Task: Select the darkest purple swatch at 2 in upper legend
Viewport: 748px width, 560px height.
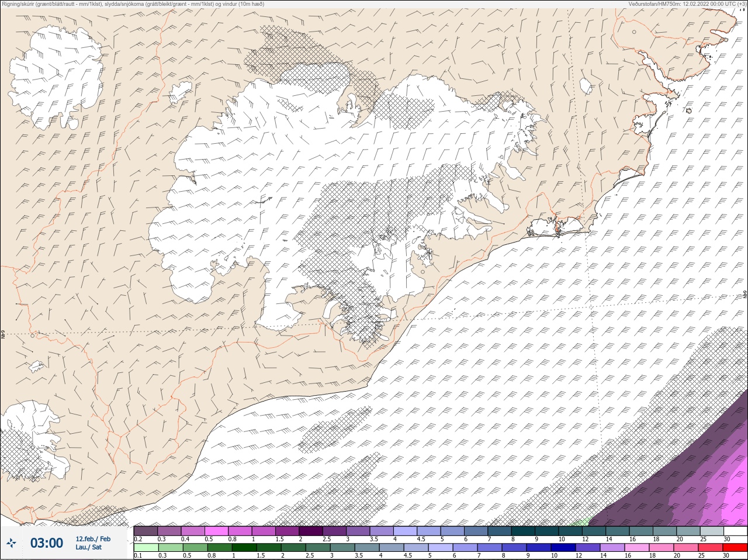Action: click(x=311, y=531)
